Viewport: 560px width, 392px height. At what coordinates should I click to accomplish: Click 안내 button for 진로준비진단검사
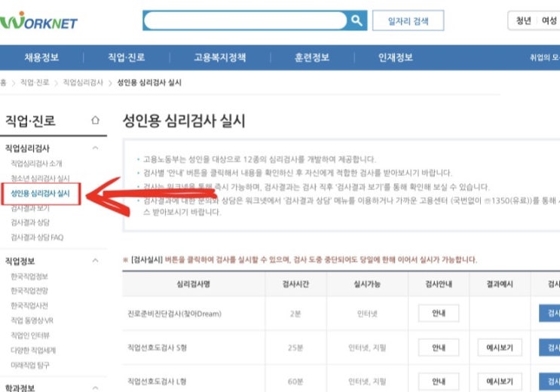pyautogui.click(x=439, y=314)
